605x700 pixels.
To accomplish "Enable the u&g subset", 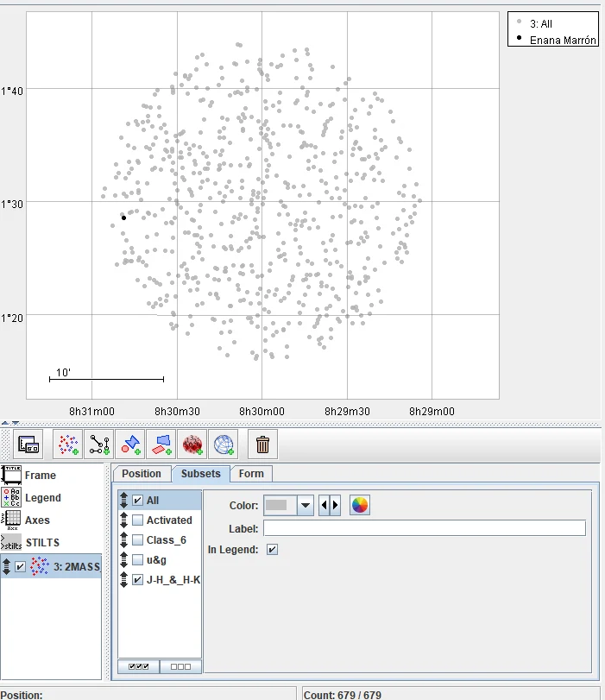I will (x=138, y=560).
